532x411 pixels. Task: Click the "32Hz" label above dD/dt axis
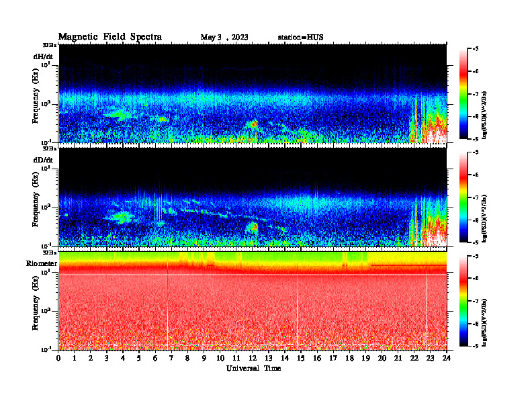point(50,148)
